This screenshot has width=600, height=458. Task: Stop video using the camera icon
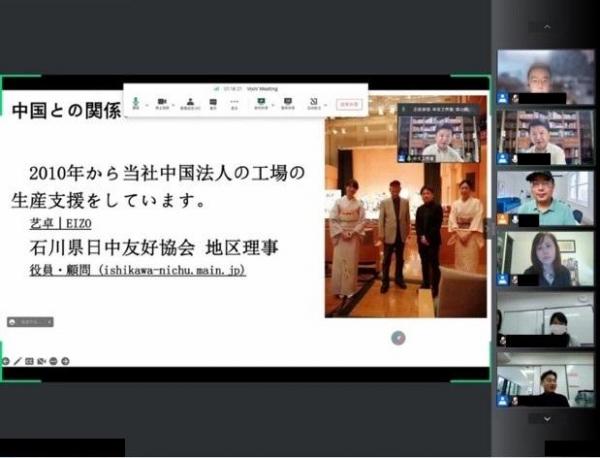pyautogui.click(x=162, y=103)
